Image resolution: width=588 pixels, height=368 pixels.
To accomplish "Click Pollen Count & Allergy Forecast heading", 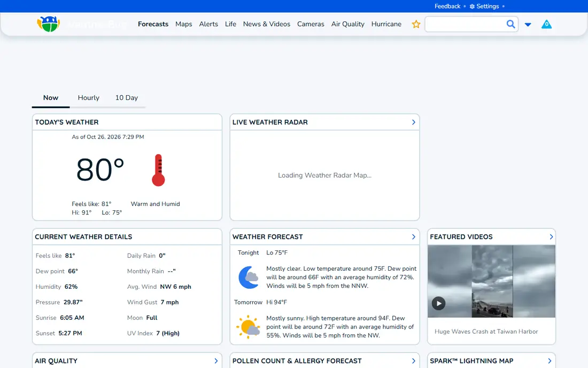I will coord(297,361).
